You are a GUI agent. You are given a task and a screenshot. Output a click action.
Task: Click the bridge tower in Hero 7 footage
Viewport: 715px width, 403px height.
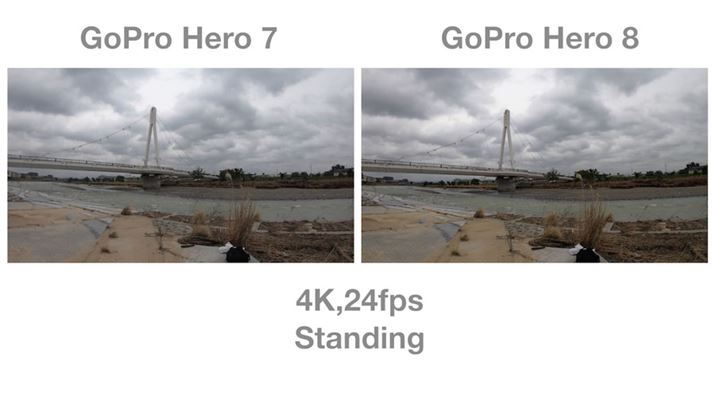click(x=152, y=137)
